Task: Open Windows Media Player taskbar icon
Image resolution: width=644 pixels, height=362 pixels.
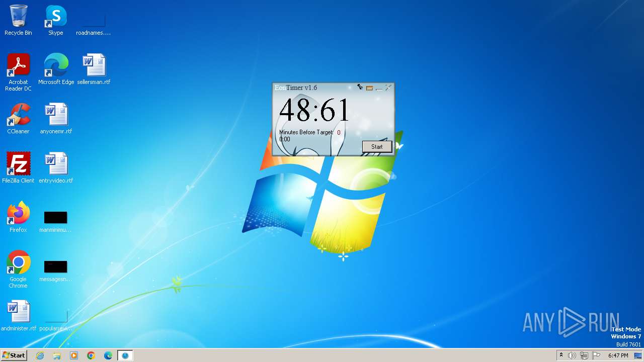Action: (x=74, y=355)
